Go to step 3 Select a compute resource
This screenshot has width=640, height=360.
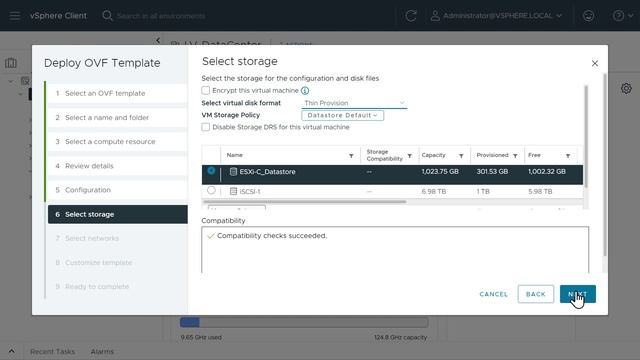(x=117, y=142)
